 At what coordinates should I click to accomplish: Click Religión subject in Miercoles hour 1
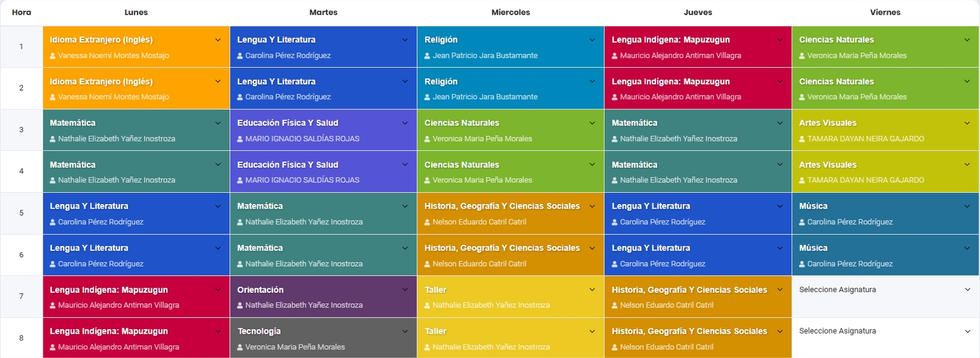pyautogui.click(x=441, y=40)
